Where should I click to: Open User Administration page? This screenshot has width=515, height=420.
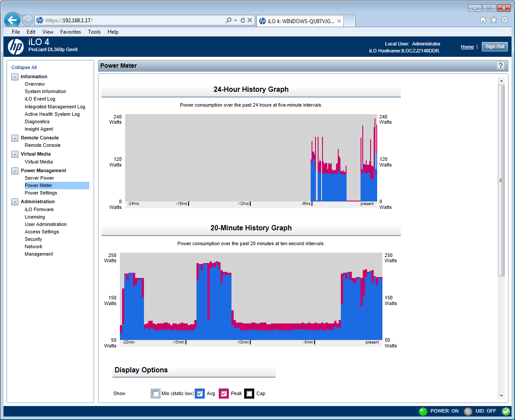46,225
